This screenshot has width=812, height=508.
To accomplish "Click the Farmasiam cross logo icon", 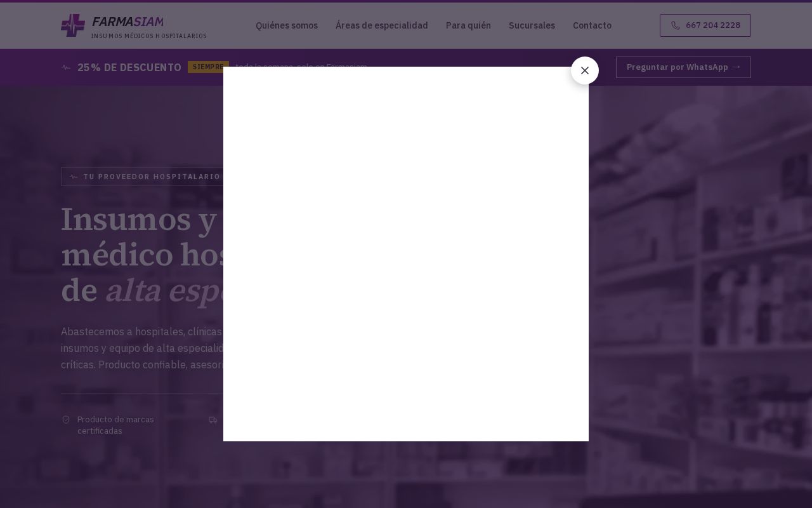I will [x=73, y=25].
